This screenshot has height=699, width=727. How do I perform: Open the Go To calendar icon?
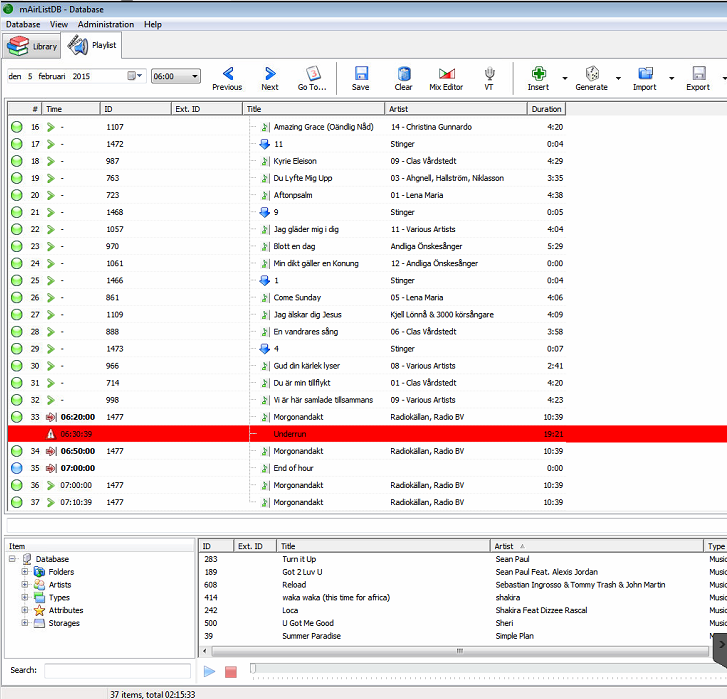[x=312, y=75]
